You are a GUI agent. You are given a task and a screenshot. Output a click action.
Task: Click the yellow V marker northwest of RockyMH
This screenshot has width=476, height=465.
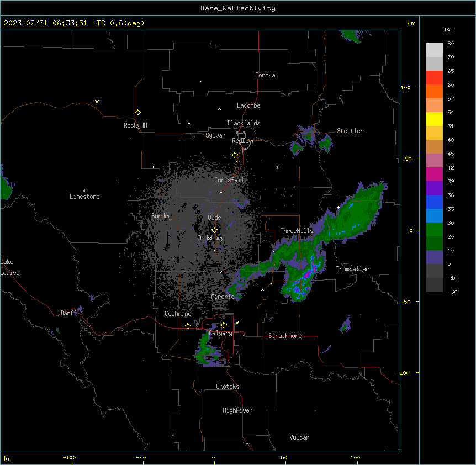(97, 102)
